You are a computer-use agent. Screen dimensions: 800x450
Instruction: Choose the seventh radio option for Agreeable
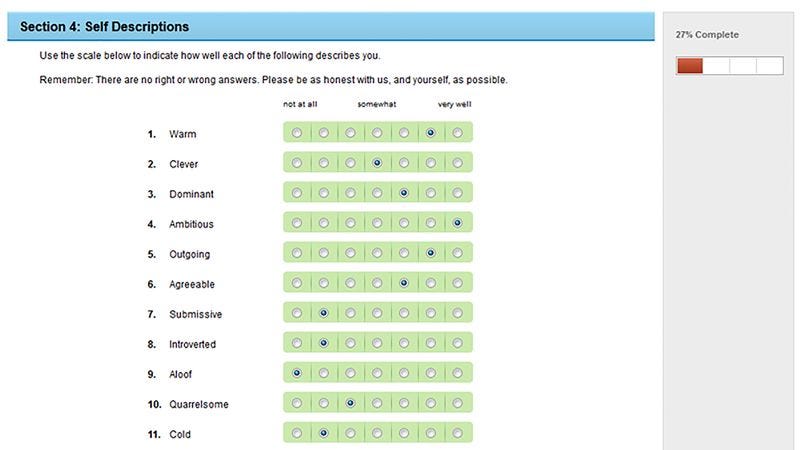[458, 283]
